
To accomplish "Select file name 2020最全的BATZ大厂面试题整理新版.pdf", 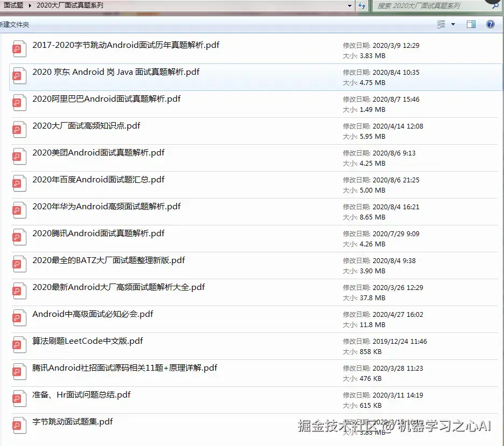I will 109,260.
